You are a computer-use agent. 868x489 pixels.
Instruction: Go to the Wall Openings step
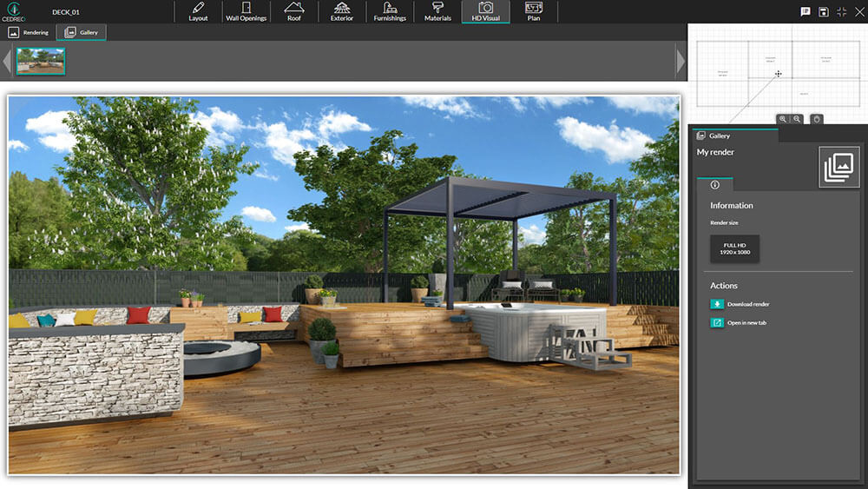247,11
